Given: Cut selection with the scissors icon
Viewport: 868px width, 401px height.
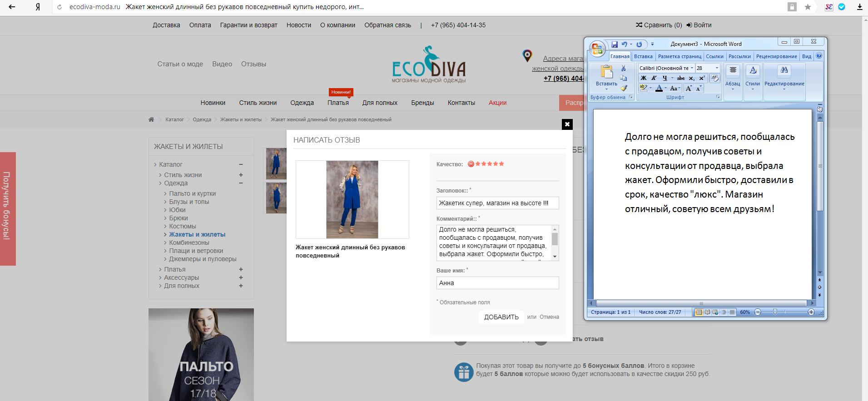Looking at the screenshot, I should pyautogui.click(x=623, y=68).
